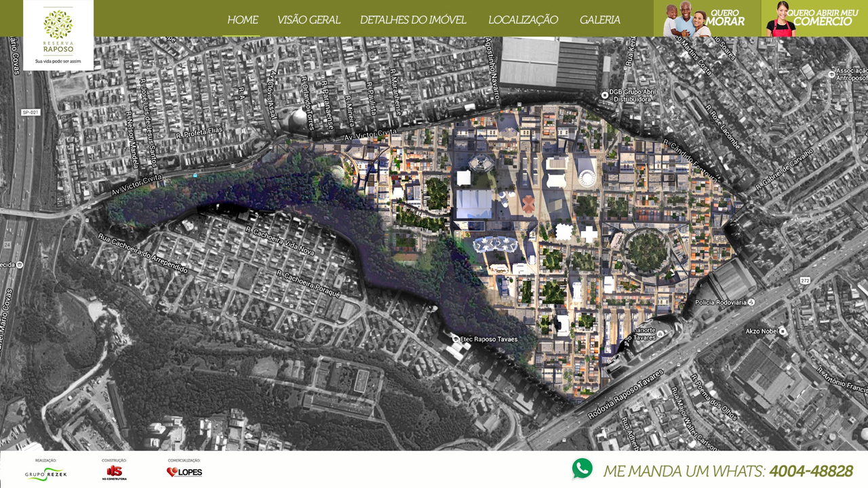
Task: Open the GALERIA page
Action: [599, 20]
